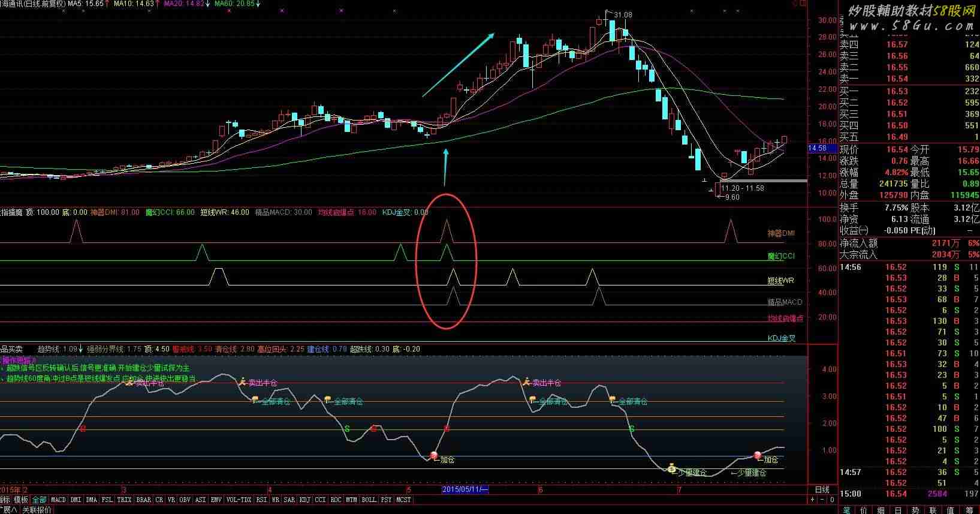This screenshot has width=980, height=514.
Task: Activate the 全部 indicator filter tab
Action: [39, 500]
